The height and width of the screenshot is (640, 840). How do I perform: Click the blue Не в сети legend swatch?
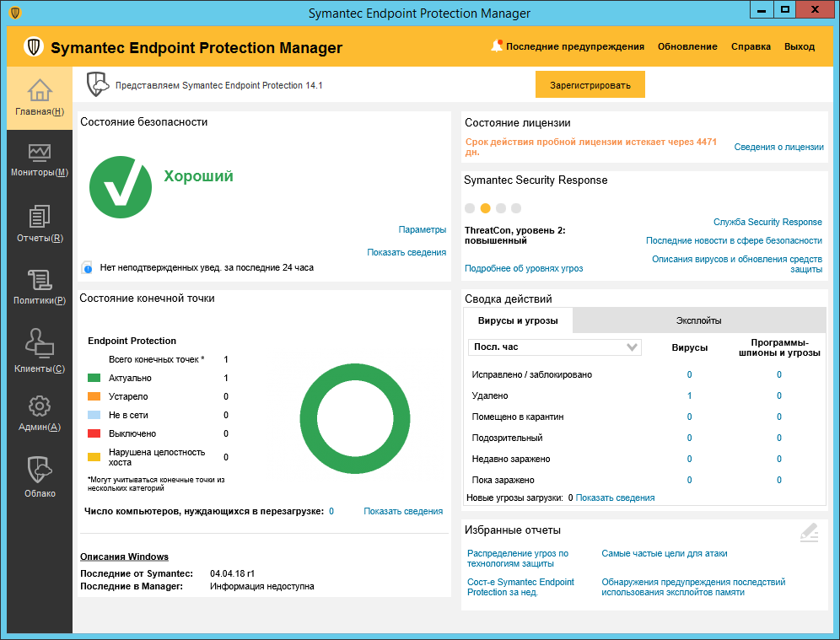click(x=94, y=415)
